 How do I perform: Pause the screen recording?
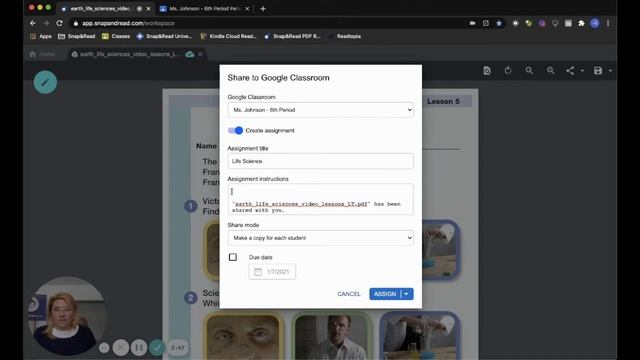[x=139, y=347]
